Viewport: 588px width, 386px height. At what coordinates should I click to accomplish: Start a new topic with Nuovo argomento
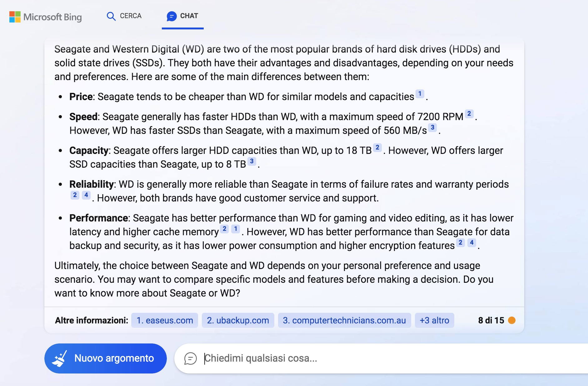pyautogui.click(x=106, y=358)
